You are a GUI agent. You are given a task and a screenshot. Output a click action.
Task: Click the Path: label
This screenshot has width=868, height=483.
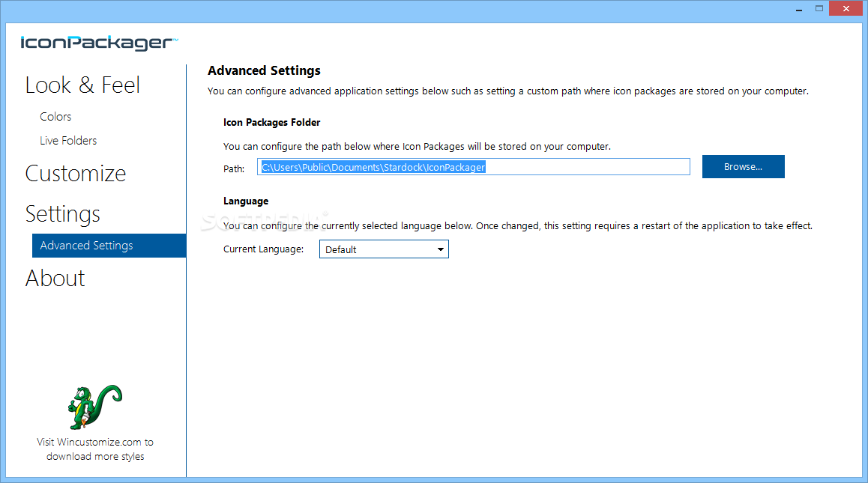tap(234, 168)
